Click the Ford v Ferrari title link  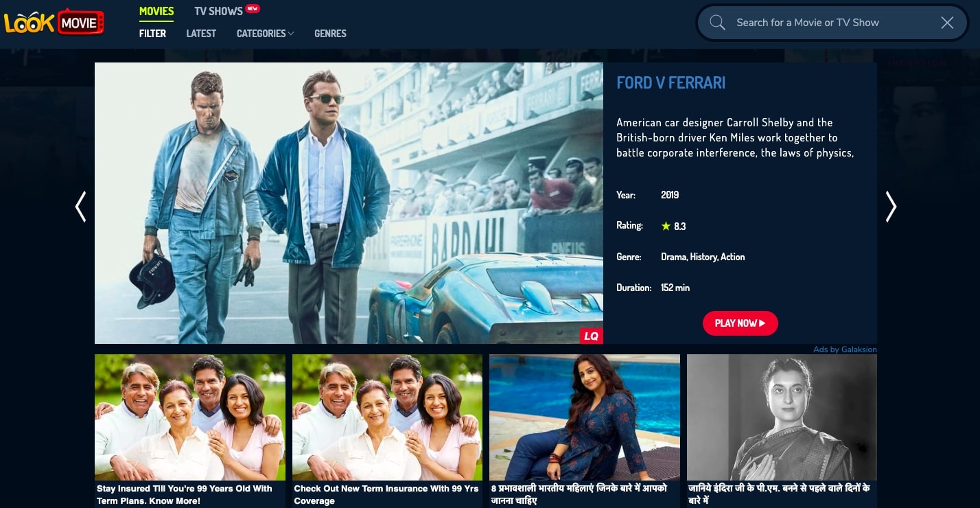pos(670,82)
